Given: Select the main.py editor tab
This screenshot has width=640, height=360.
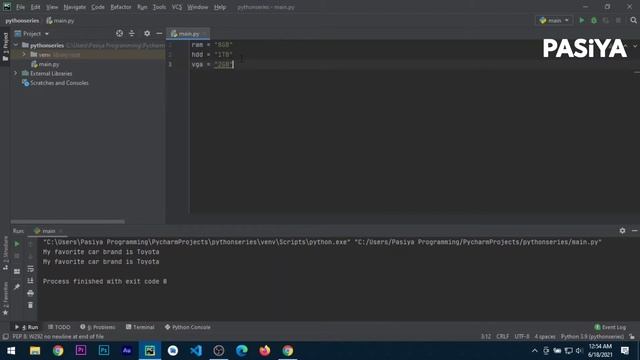Looking at the screenshot, I should tap(188, 34).
